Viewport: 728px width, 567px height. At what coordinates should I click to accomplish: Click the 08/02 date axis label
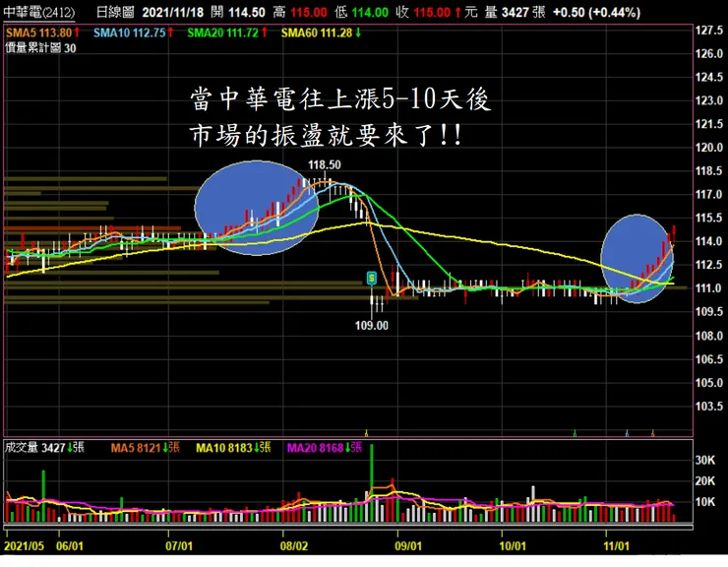pyautogui.click(x=294, y=545)
